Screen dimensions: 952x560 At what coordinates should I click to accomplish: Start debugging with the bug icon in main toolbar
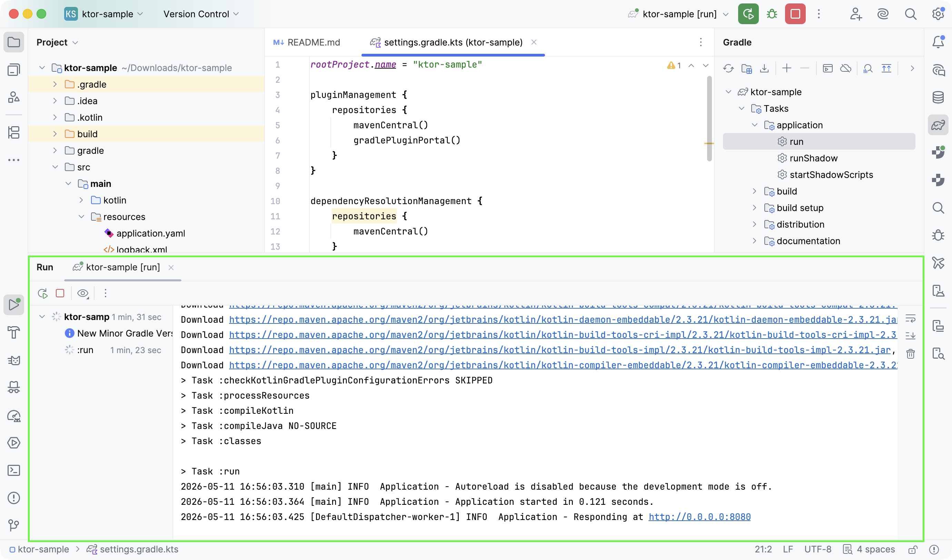pos(772,14)
